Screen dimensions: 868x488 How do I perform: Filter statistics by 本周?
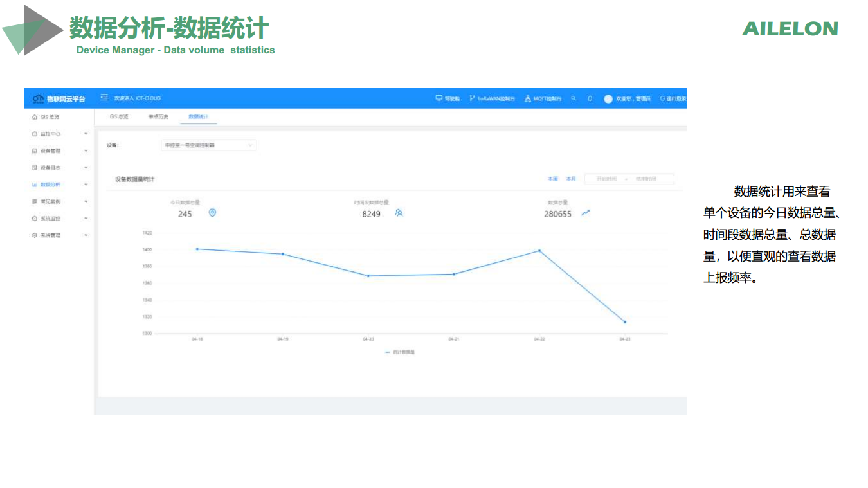[553, 179]
